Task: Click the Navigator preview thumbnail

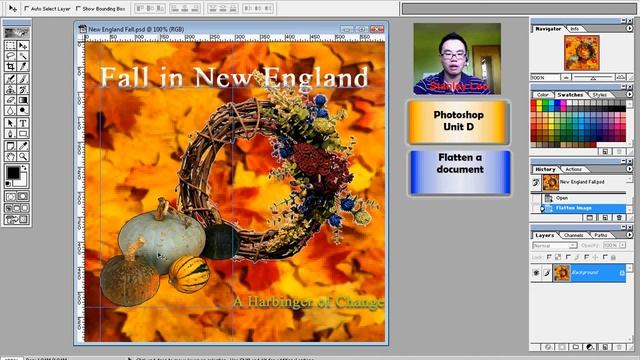Action: pyautogui.click(x=582, y=53)
